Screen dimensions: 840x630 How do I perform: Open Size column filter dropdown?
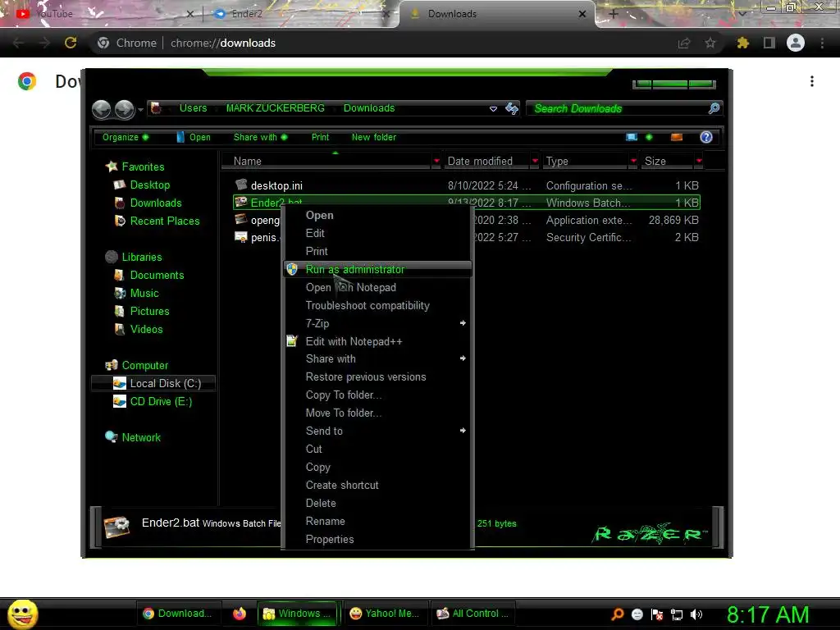click(699, 161)
